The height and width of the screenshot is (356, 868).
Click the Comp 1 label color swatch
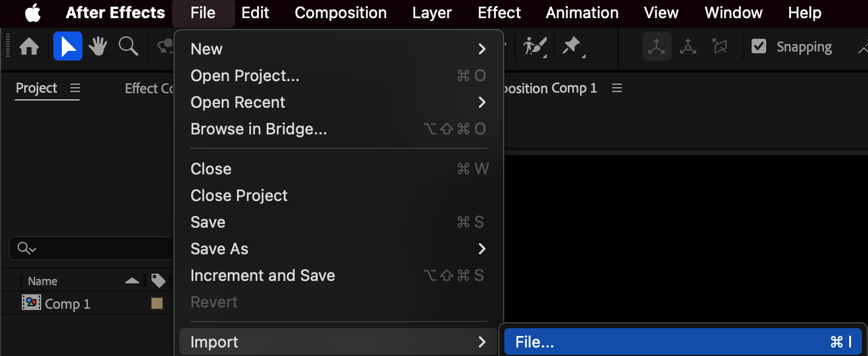[157, 304]
